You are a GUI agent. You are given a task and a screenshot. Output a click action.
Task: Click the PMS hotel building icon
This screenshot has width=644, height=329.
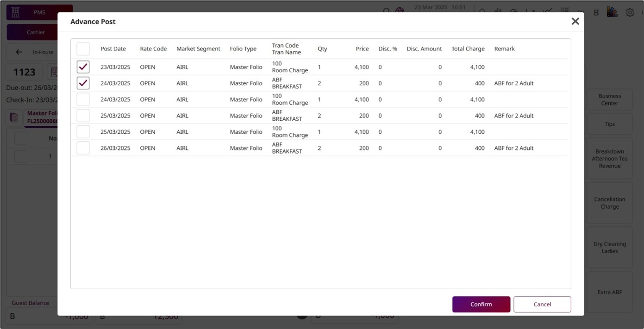click(16, 12)
